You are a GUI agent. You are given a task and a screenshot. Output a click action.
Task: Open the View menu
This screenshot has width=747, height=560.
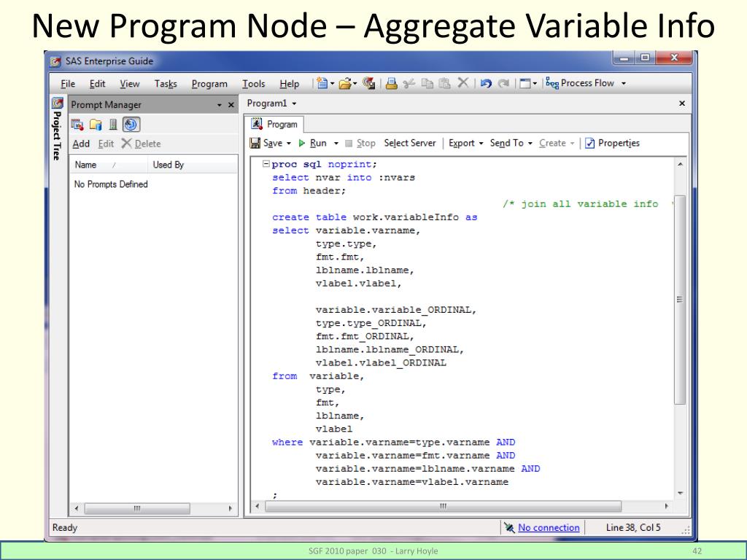(130, 84)
